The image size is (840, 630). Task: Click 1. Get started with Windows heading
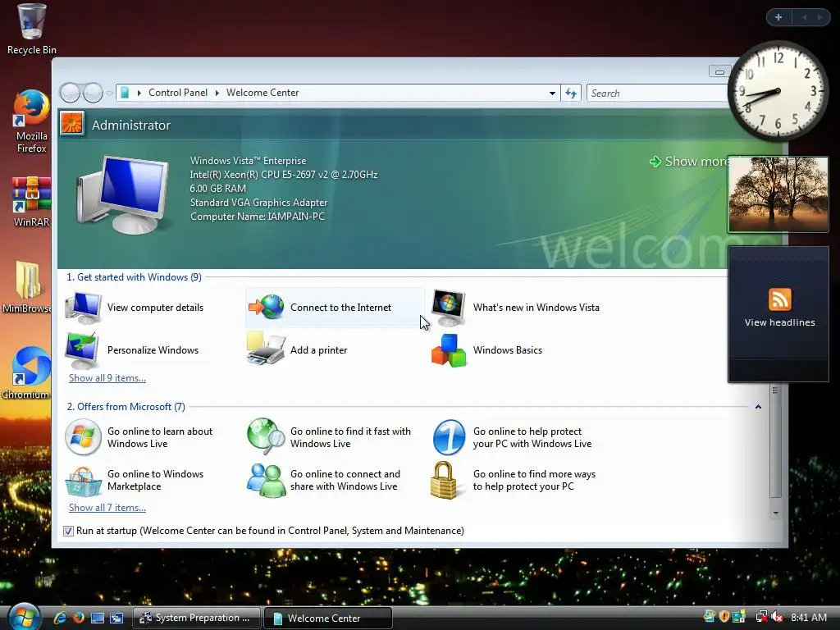(134, 277)
